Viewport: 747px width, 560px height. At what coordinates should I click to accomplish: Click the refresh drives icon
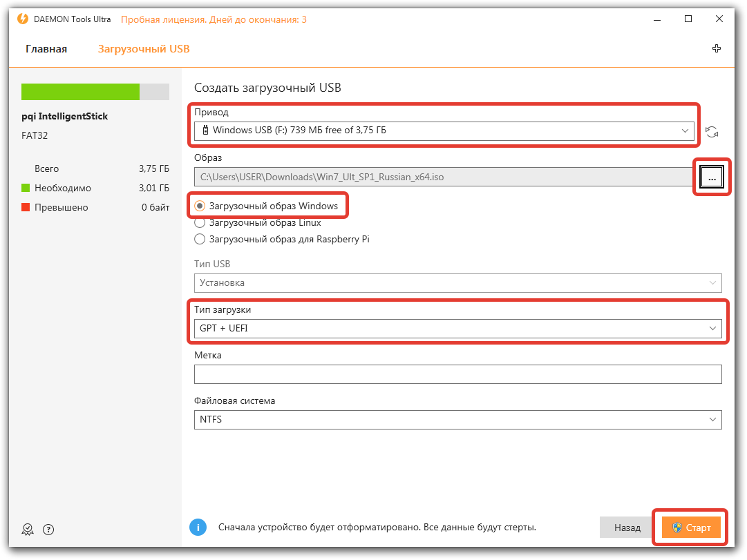(x=712, y=131)
